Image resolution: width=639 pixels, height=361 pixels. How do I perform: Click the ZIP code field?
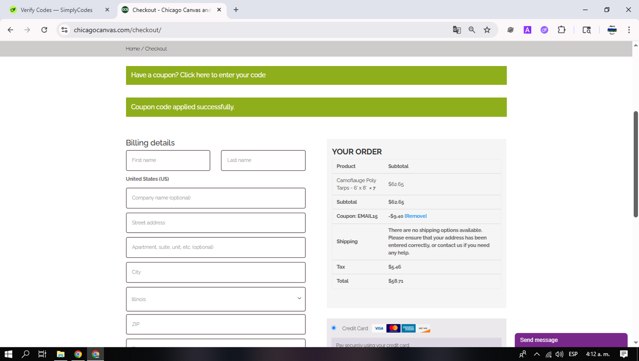[216, 324]
